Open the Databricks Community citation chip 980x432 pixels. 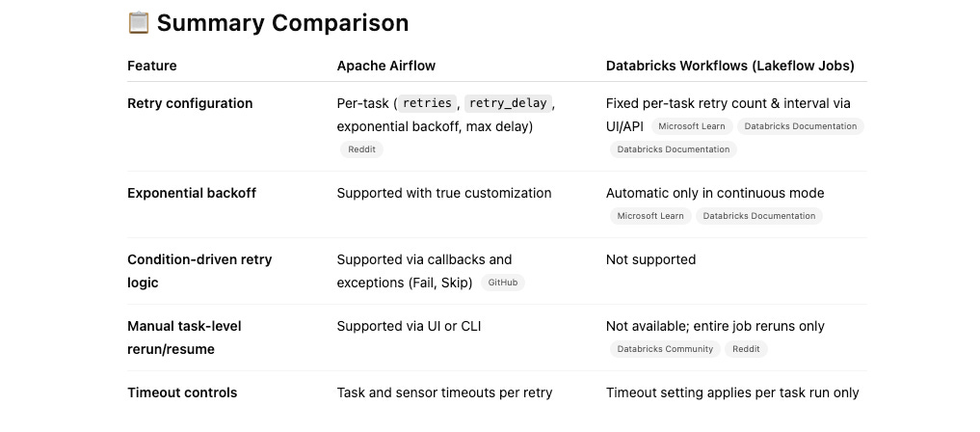coord(665,349)
